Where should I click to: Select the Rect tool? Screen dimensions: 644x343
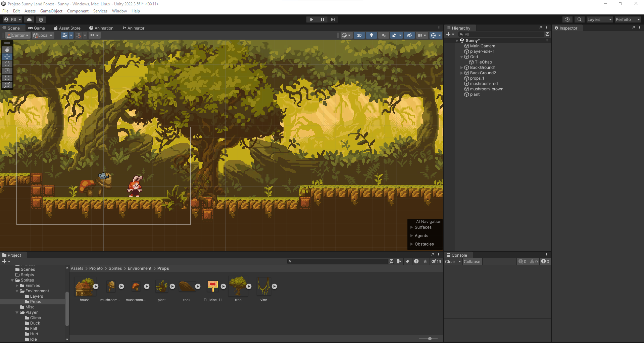(7, 78)
